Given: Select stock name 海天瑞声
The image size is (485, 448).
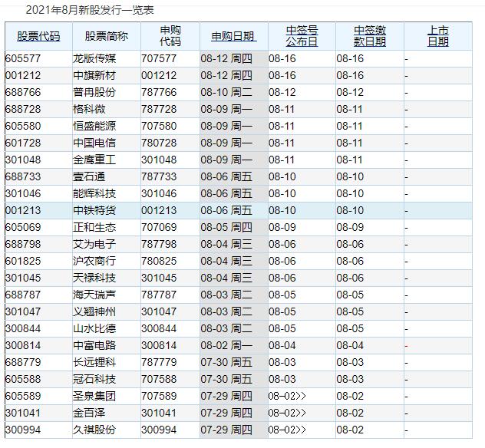Looking at the screenshot, I should (94, 295).
